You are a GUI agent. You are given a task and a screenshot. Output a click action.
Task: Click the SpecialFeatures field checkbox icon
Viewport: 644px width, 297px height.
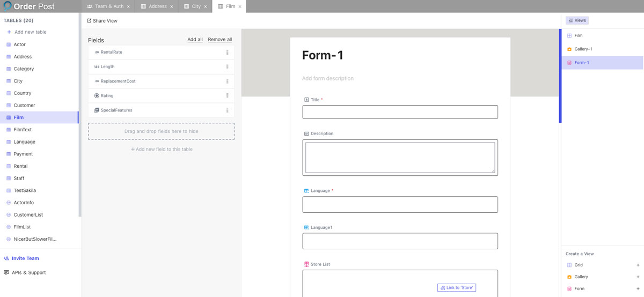97,110
